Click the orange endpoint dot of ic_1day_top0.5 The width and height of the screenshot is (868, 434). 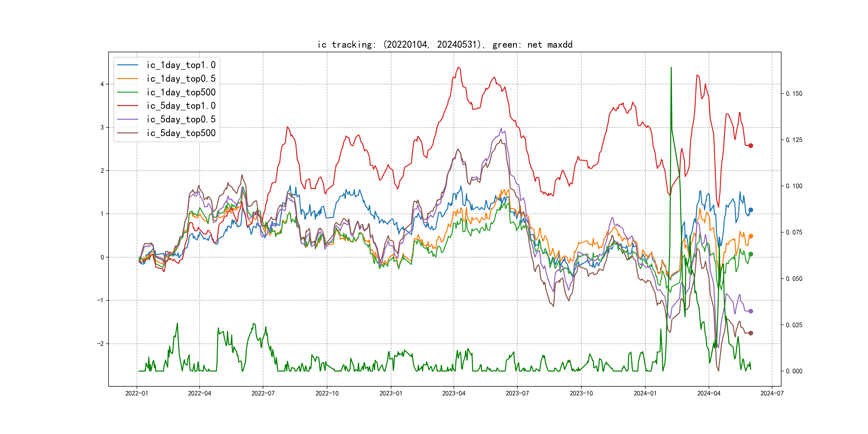point(750,236)
